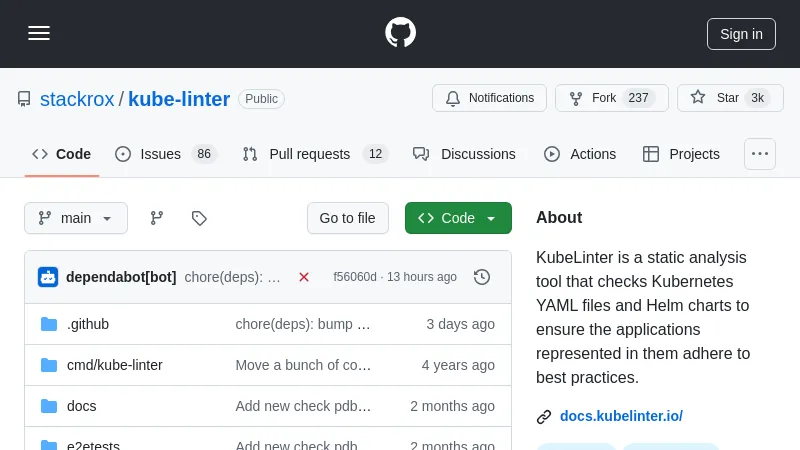Click the GitHub logo

click(x=400, y=33)
